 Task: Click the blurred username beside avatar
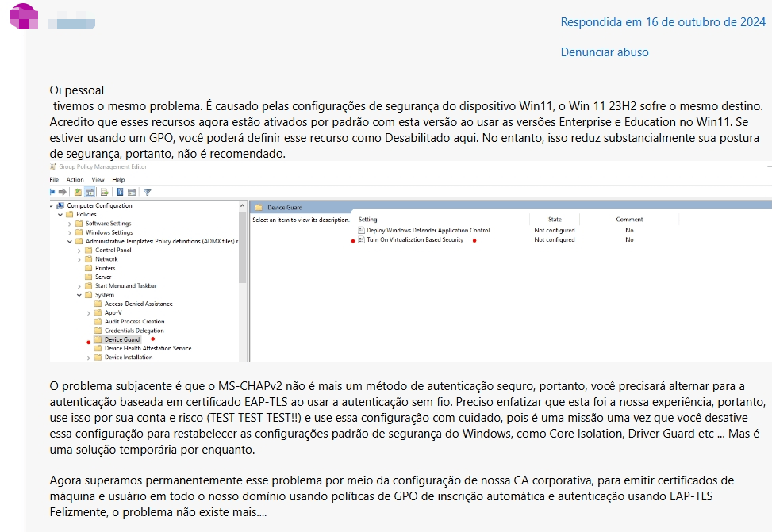71,23
